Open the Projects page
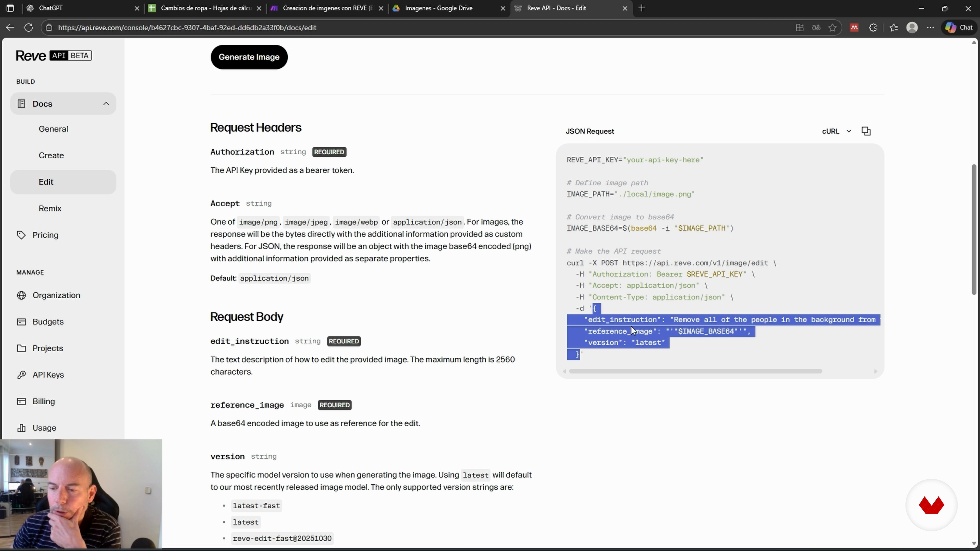 tap(47, 348)
